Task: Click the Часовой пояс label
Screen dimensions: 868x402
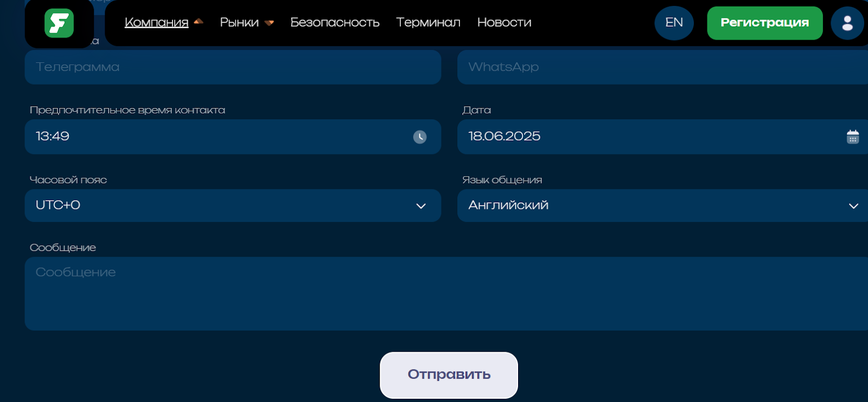Action: click(68, 180)
